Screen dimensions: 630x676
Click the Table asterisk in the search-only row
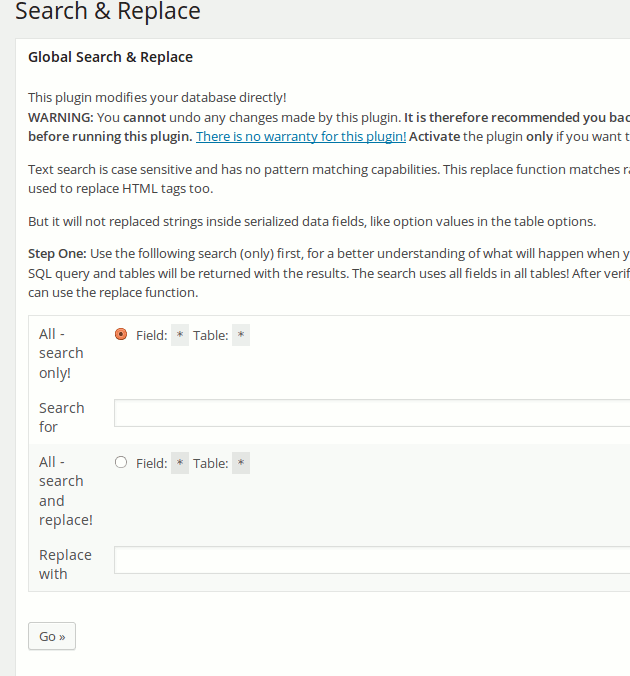[x=240, y=336]
